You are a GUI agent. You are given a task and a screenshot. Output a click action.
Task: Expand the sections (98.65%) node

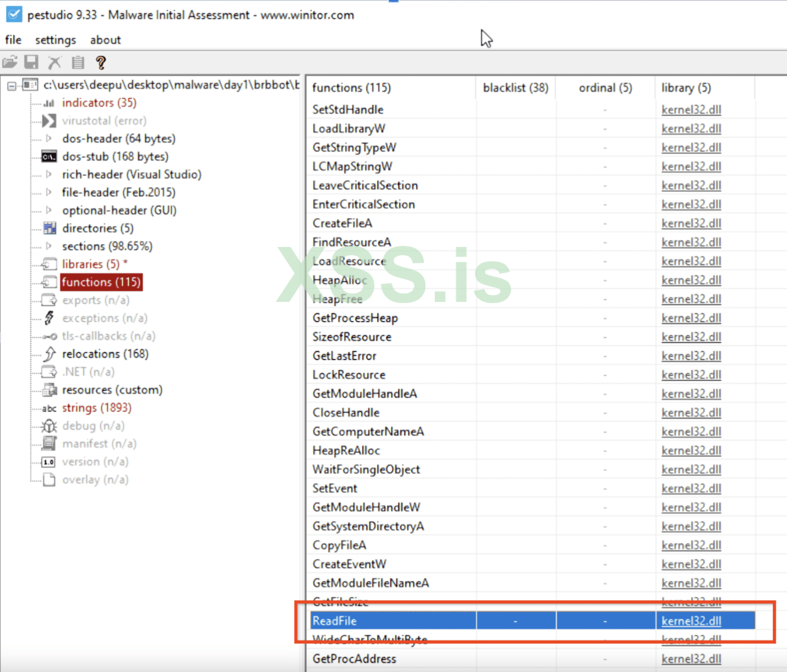(48, 246)
